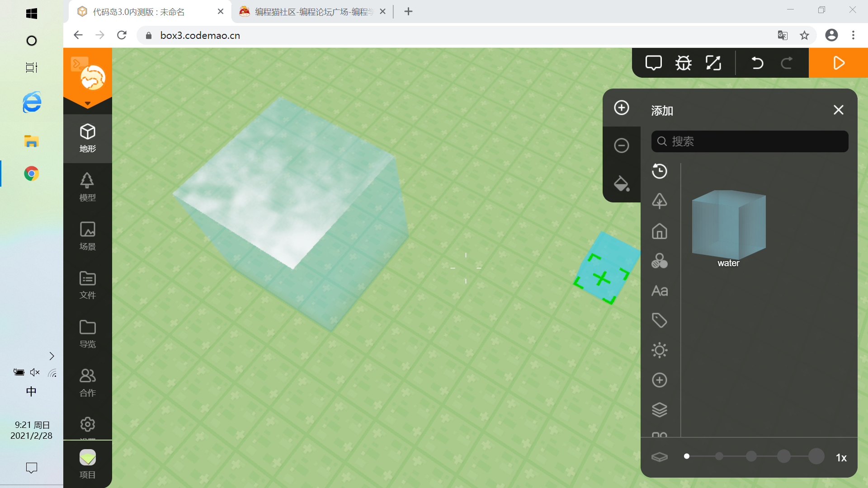Expand the Box3 logo dropdown menu
Image resolution: width=868 pixels, height=488 pixels.
[x=88, y=104]
